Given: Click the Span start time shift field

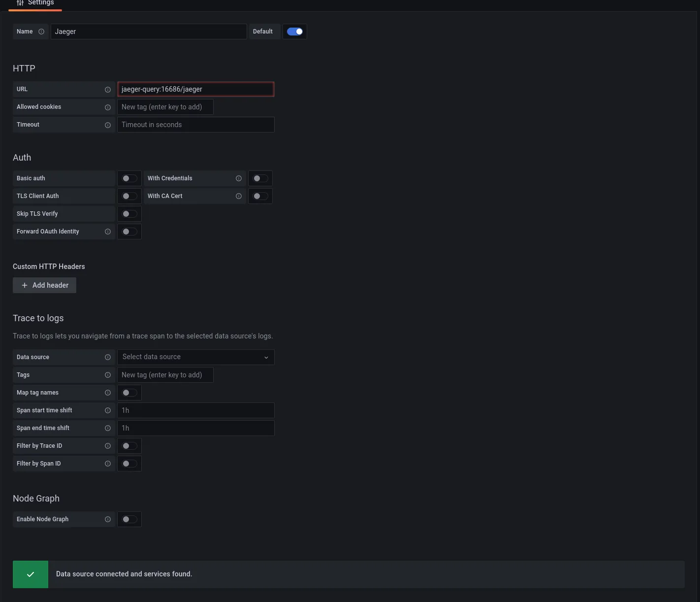Looking at the screenshot, I should coord(196,410).
